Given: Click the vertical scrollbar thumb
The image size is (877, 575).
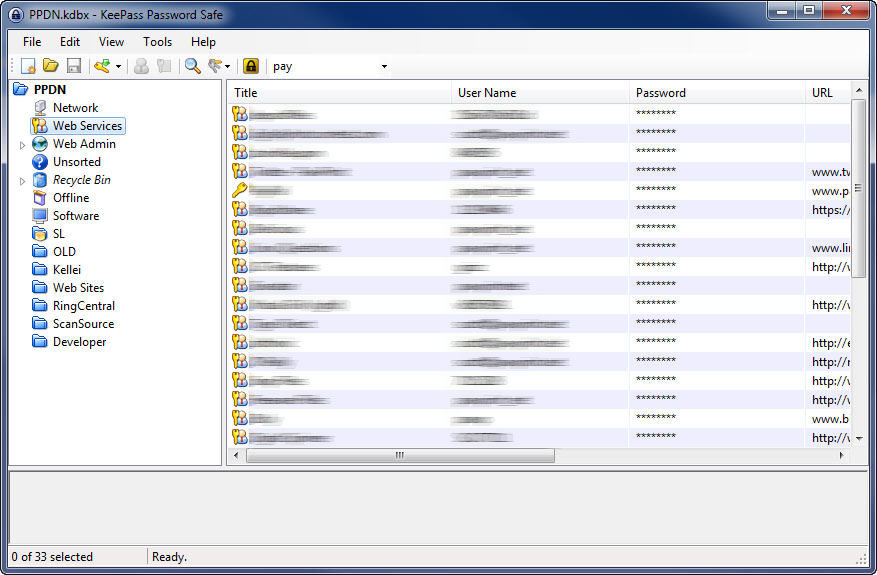Looking at the screenshot, I should pyautogui.click(x=858, y=189).
